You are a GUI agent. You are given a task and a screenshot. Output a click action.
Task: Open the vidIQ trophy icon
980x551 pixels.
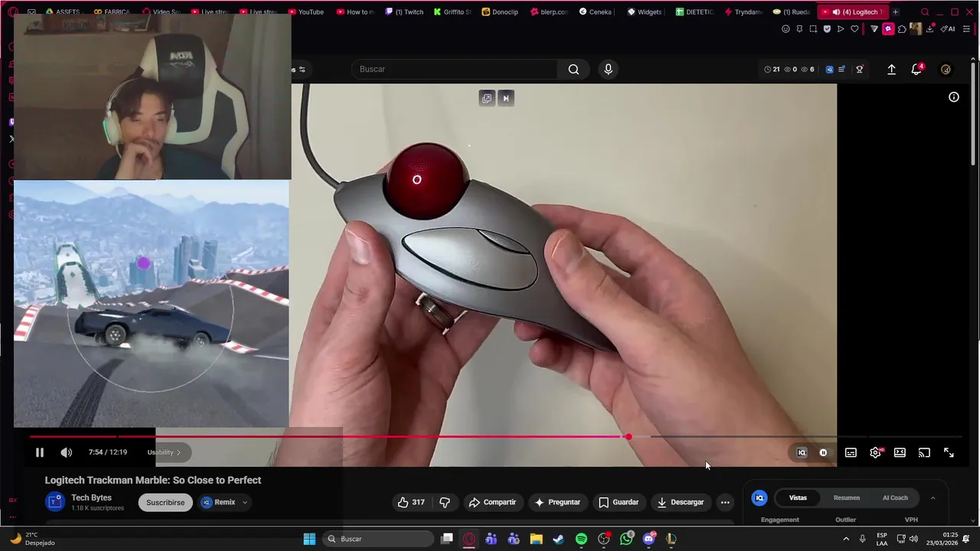tap(860, 69)
